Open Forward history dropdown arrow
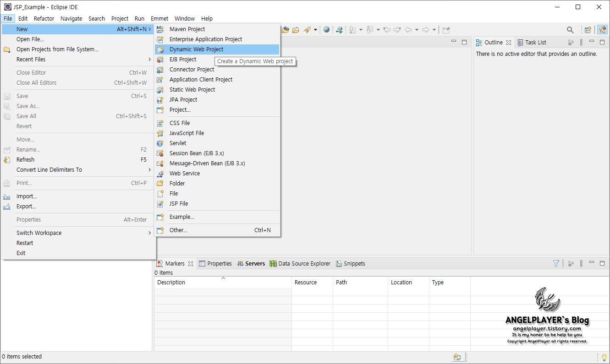Image resolution: width=610 pixels, height=364 pixels. click(434, 30)
